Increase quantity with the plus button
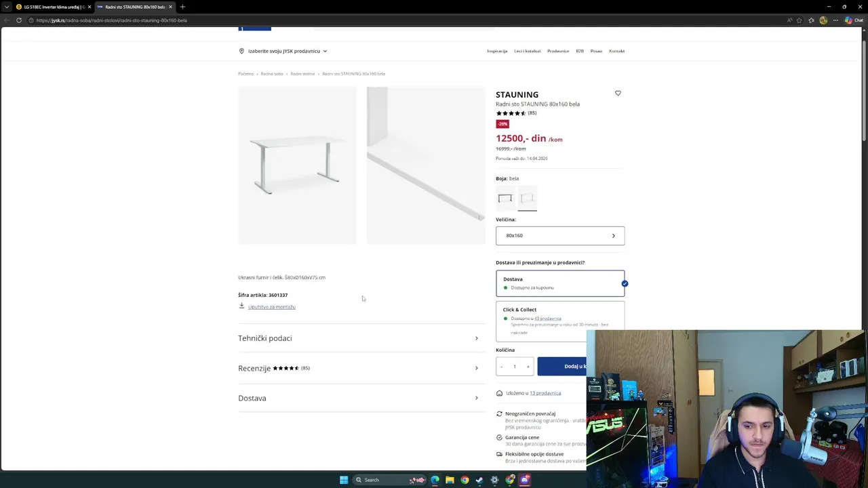 click(528, 367)
